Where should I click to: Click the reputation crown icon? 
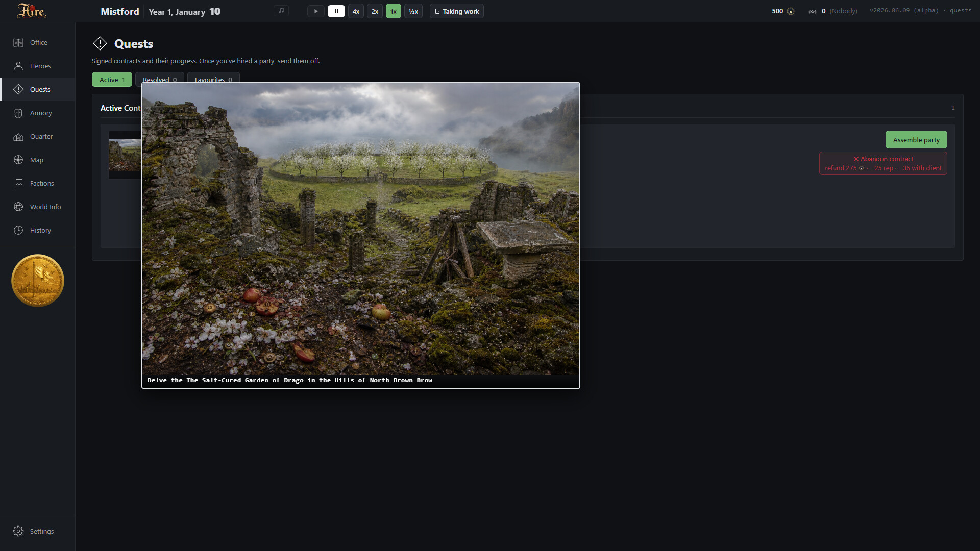[x=813, y=11]
